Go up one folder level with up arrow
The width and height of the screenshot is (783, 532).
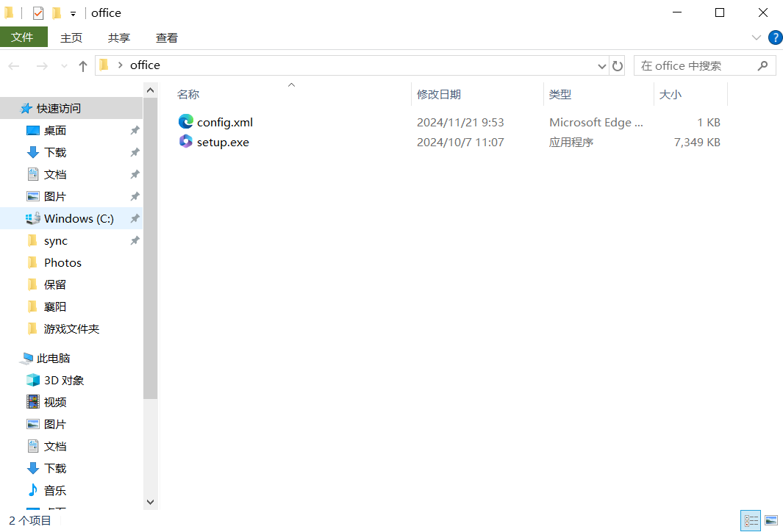83,66
